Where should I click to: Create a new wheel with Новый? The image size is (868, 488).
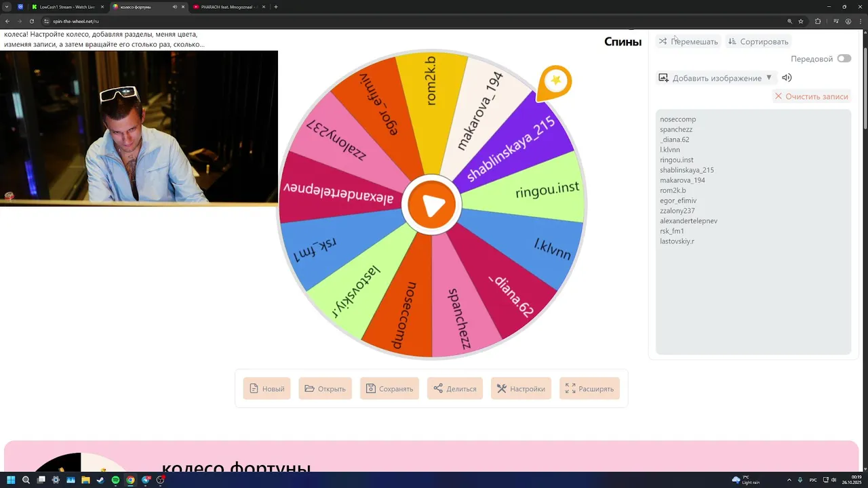(267, 388)
